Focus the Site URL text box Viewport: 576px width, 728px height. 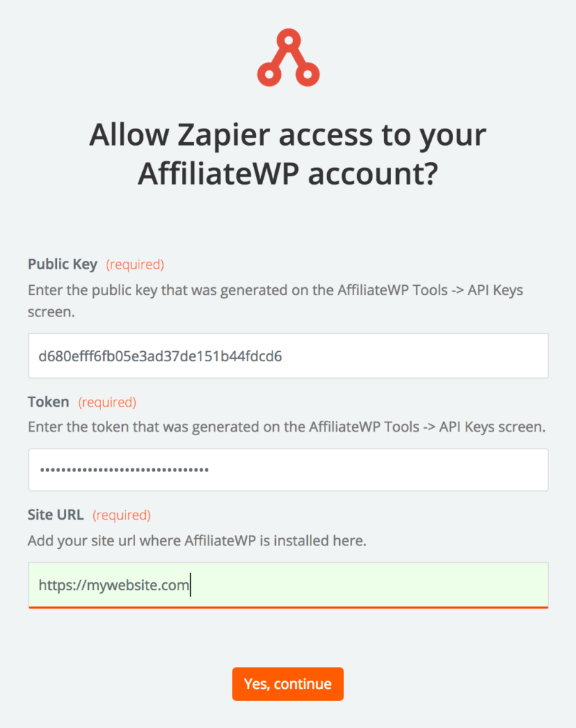tap(287, 584)
